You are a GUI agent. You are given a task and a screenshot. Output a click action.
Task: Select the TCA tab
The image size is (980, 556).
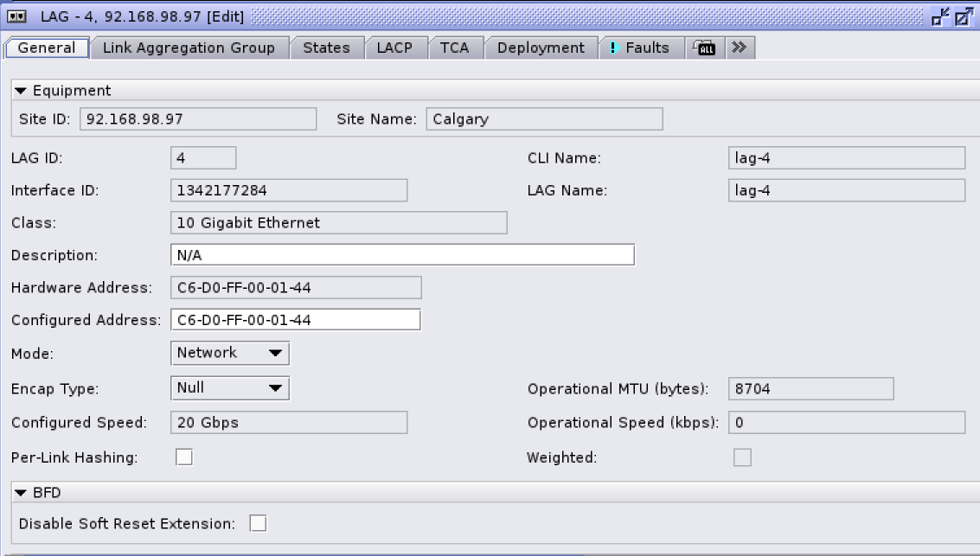[x=454, y=48]
